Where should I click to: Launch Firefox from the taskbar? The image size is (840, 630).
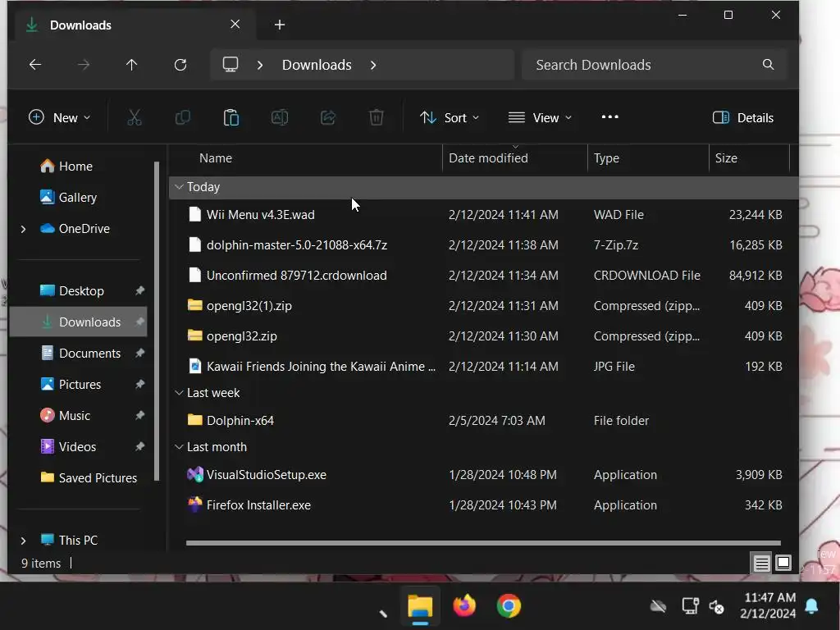[x=464, y=606]
